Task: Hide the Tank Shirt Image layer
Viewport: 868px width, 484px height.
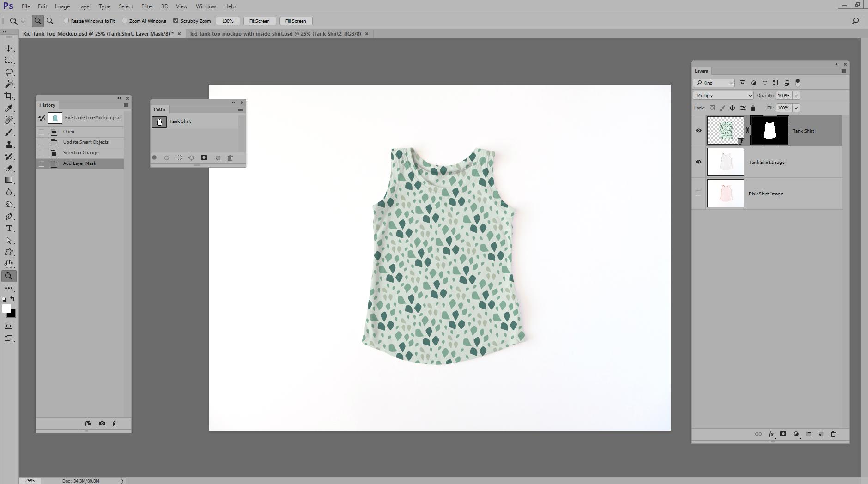Action: click(x=698, y=162)
